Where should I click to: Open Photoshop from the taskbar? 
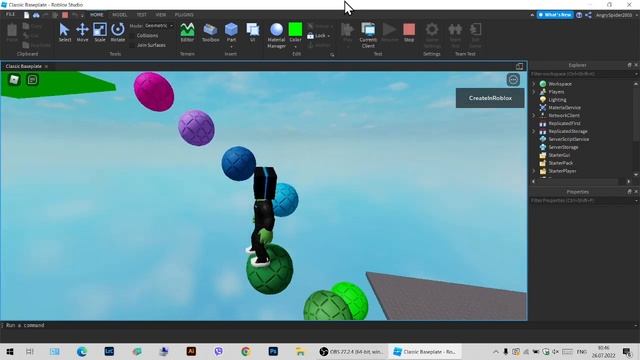(x=273, y=351)
